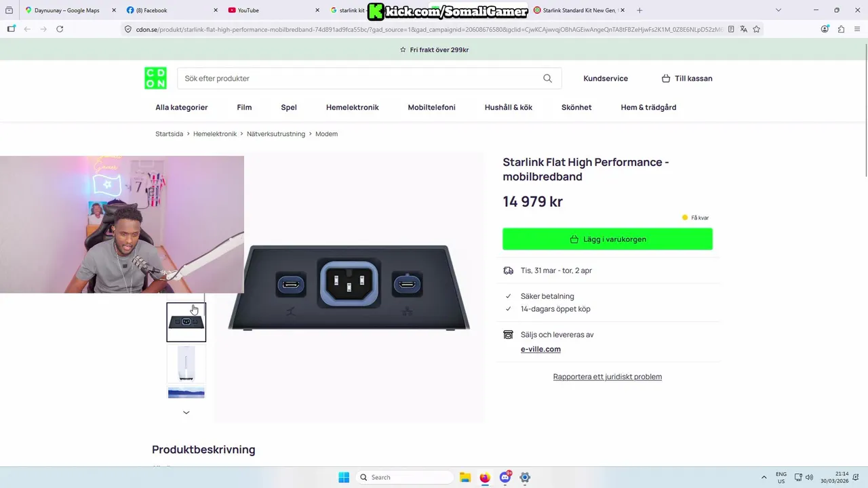Show hidden system tray icons

coord(764,477)
